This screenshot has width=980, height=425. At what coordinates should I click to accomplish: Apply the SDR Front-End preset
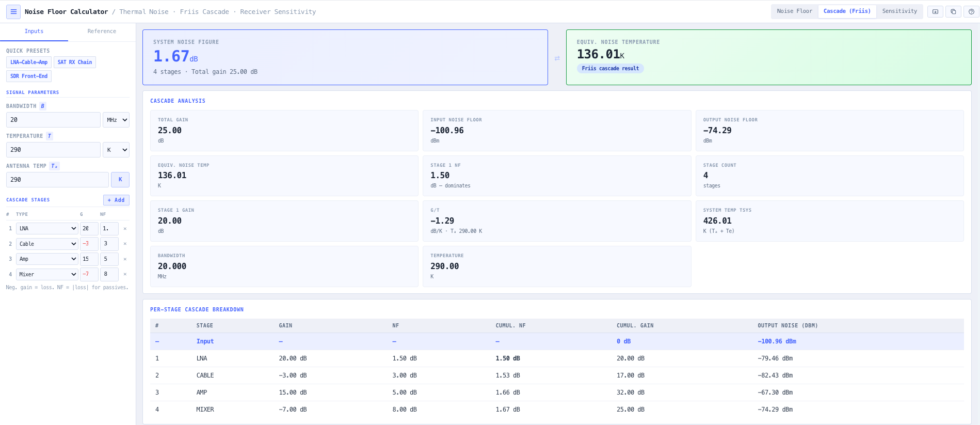click(29, 76)
